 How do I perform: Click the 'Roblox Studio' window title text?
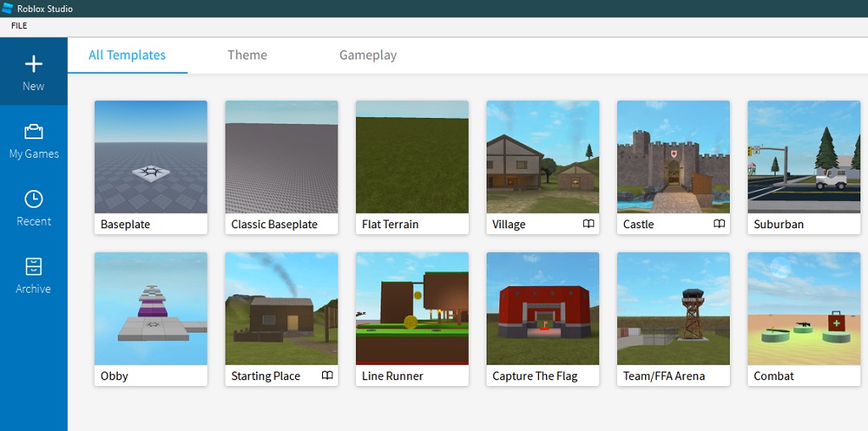45,8
